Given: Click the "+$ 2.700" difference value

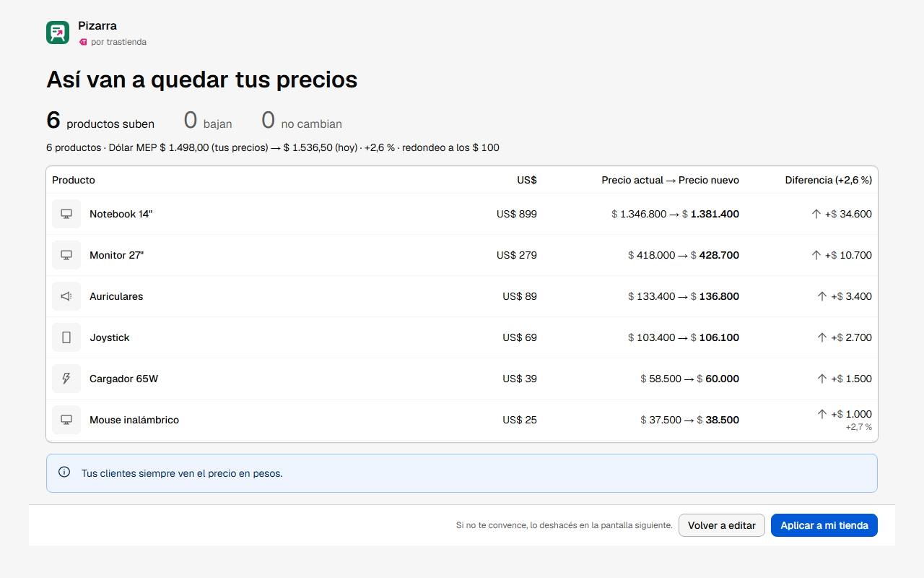Looking at the screenshot, I should (851, 337).
